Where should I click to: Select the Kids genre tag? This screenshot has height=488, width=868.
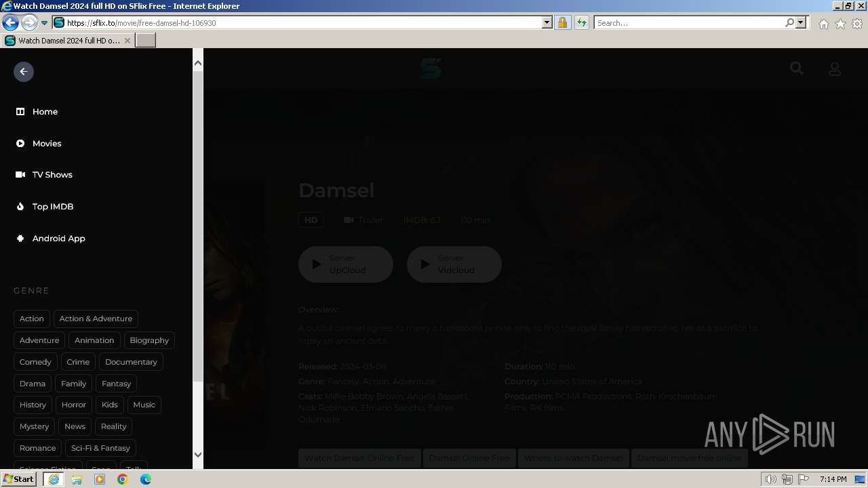point(110,405)
